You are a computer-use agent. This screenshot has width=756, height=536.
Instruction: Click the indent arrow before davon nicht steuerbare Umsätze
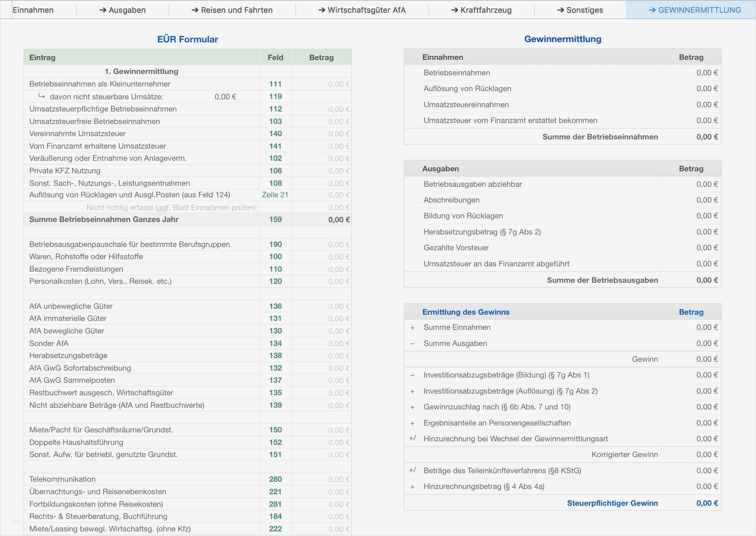pos(42,96)
